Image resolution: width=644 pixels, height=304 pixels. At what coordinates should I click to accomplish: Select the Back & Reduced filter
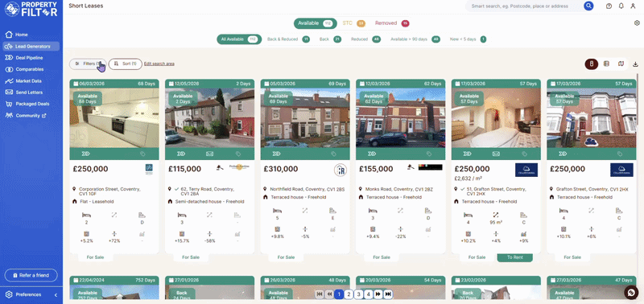click(288, 39)
